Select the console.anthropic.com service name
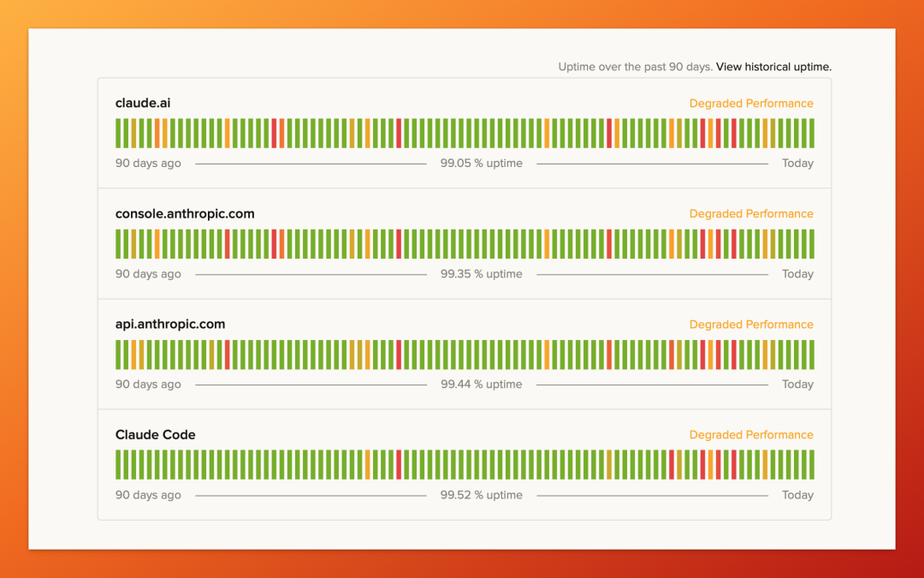924x578 pixels. coord(185,213)
